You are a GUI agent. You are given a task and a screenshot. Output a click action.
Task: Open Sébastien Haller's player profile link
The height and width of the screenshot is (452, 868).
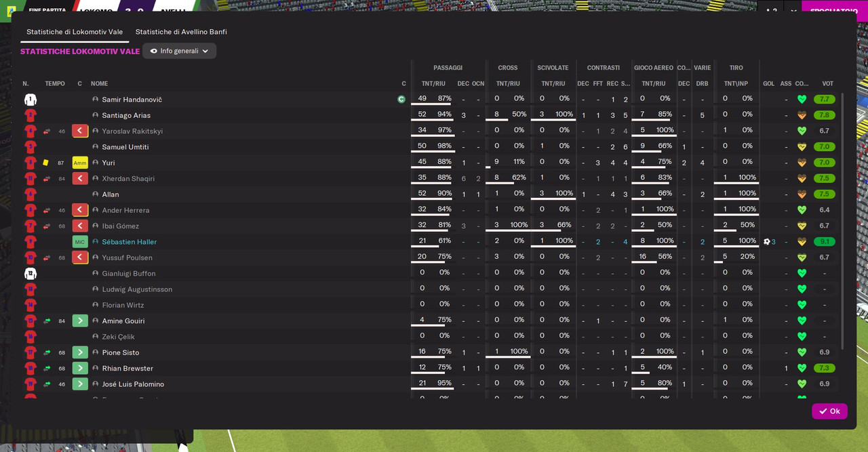tap(130, 242)
